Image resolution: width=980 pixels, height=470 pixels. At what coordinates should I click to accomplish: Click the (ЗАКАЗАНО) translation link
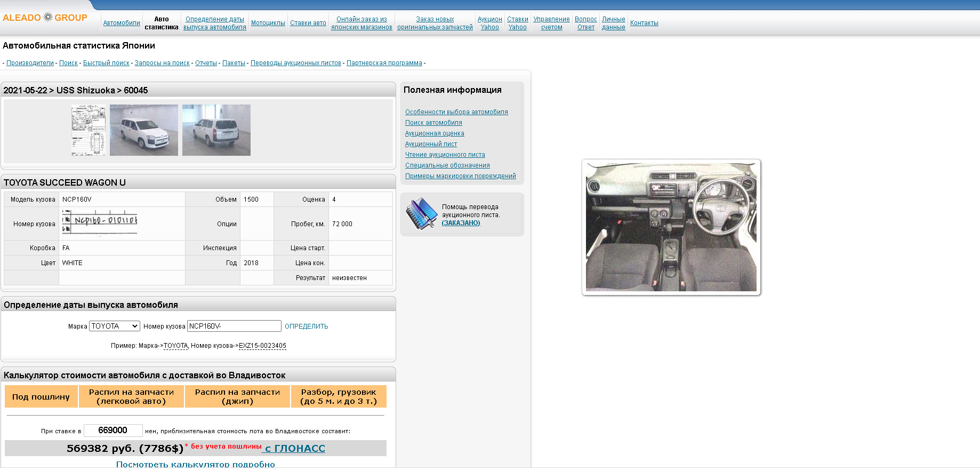(x=461, y=223)
